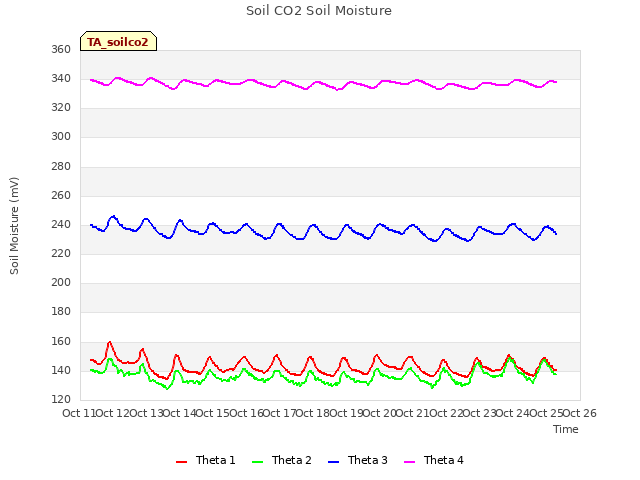Click the magenta Theta 4 legend swatch
The height and width of the screenshot is (480, 640).
409,462
